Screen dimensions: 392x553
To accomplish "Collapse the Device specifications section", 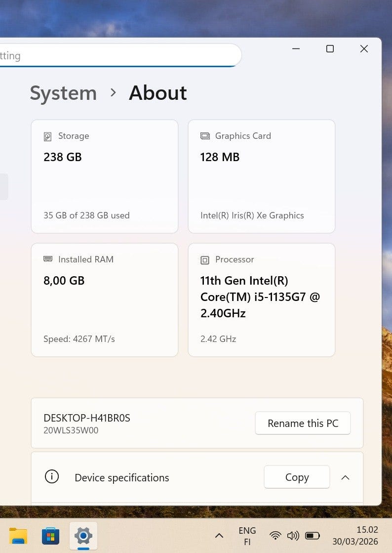I will [346, 477].
